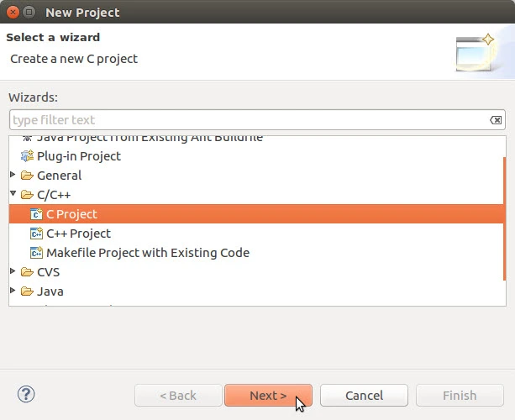515x420 pixels.
Task: Clear the filter text field
Action: [x=496, y=120]
